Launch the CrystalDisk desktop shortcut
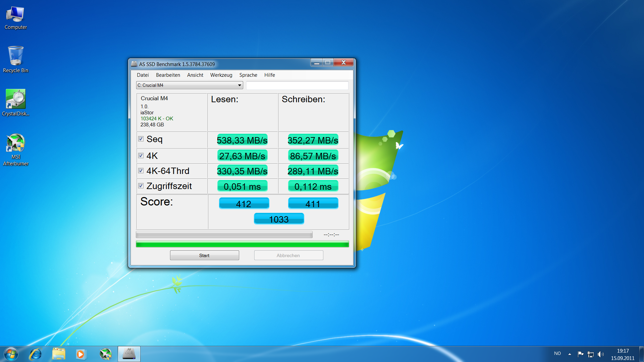Screen dimensions: 644x362 click(x=15, y=103)
